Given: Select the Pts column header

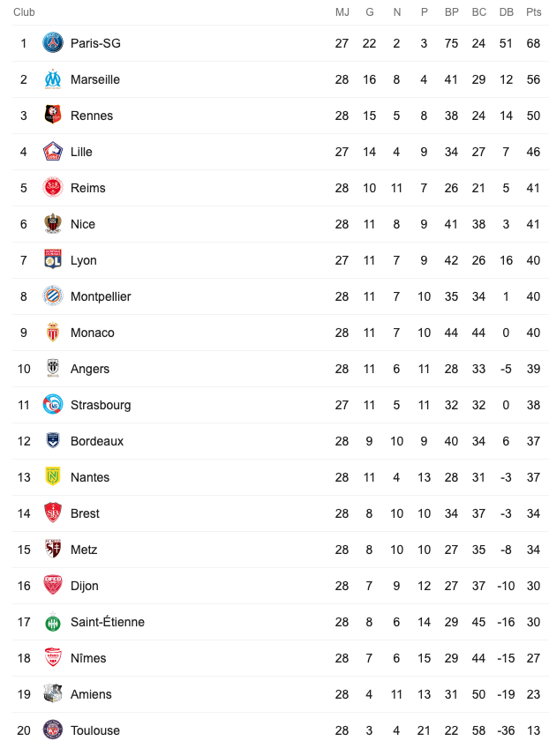Looking at the screenshot, I should [x=534, y=12].
